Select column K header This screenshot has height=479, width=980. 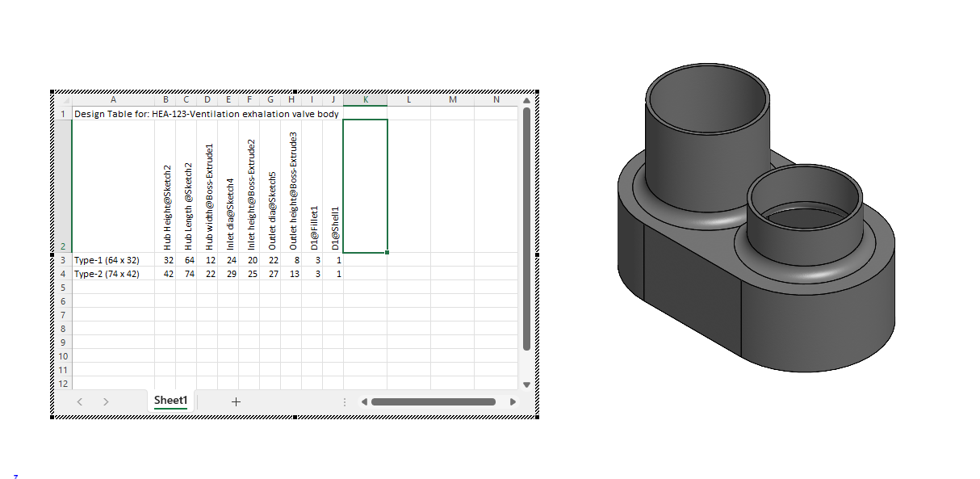(365, 100)
